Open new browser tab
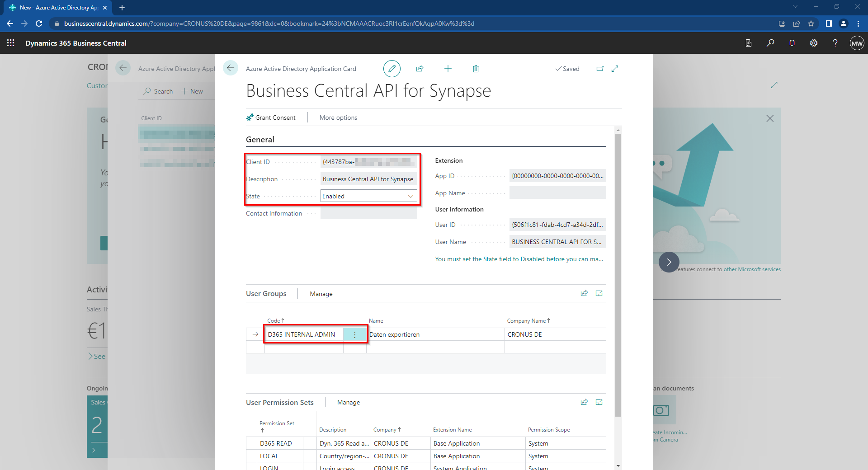 coord(122,8)
